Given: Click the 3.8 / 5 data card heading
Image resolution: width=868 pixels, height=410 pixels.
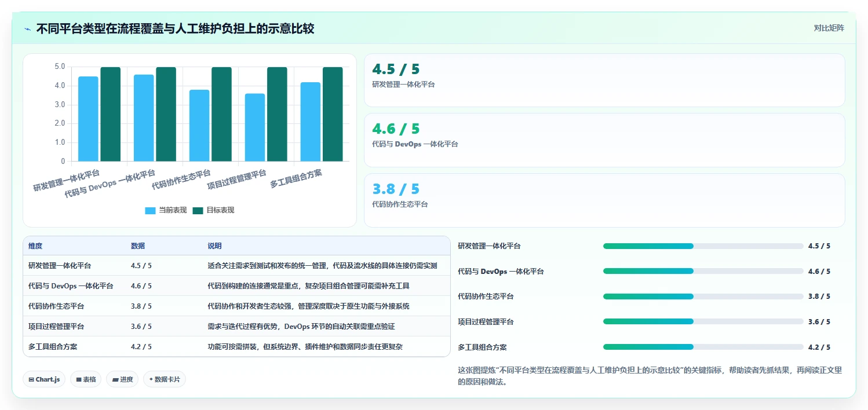Looking at the screenshot, I should pyautogui.click(x=396, y=189).
